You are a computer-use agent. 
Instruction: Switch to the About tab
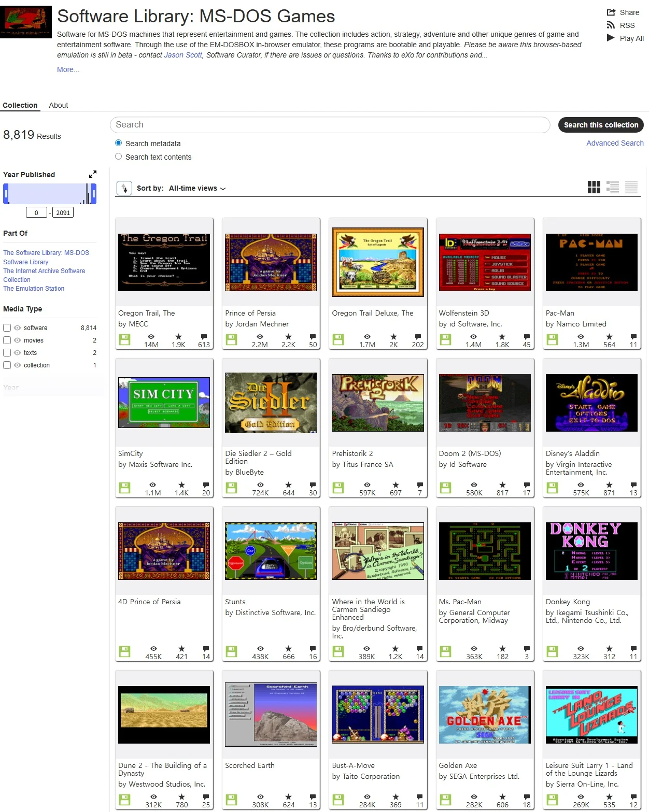coord(58,105)
